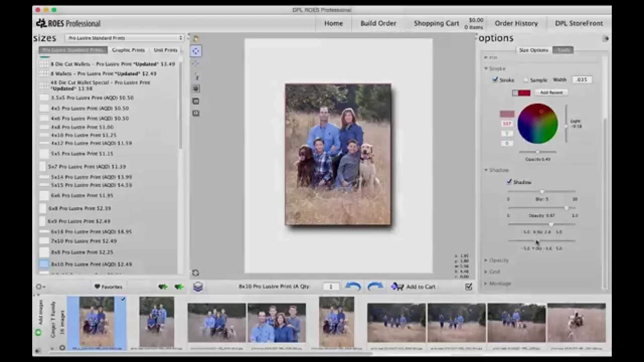Click the shadow Opacity slider handle

tap(567, 208)
